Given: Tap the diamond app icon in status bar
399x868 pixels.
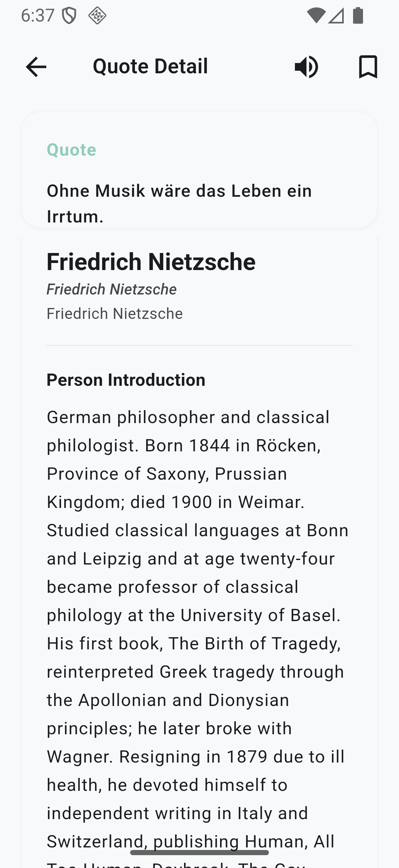Looking at the screenshot, I should point(97,15).
